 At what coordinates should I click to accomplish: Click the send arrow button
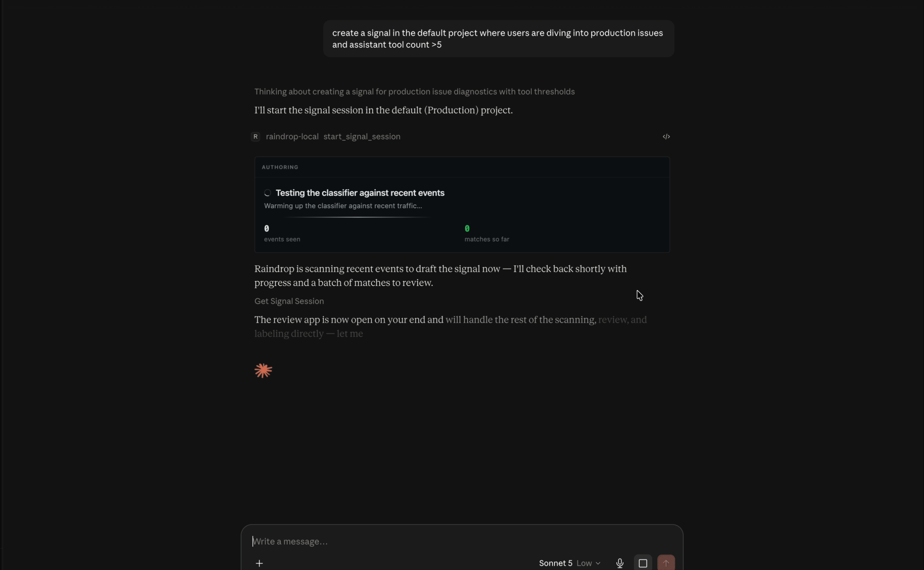[666, 563]
